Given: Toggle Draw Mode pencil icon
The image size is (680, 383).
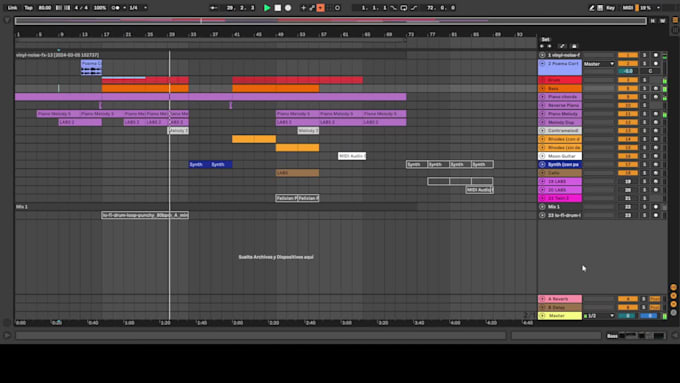Looking at the screenshot, I should [x=591, y=8].
